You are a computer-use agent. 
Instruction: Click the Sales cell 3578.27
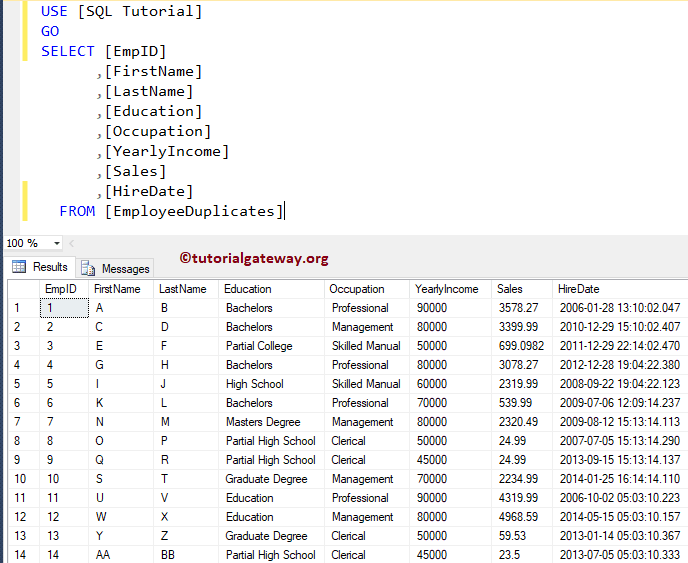click(x=522, y=308)
